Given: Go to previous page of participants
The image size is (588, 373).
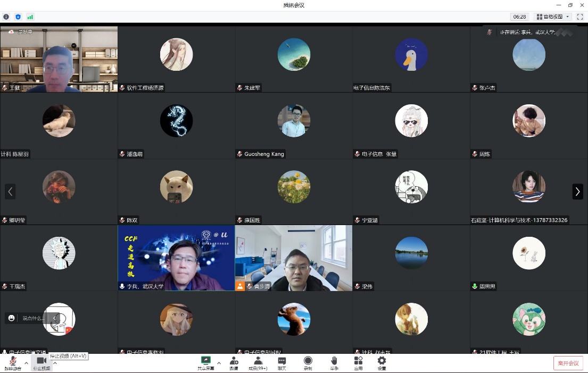Looking at the screenshot, I should 10,192.
